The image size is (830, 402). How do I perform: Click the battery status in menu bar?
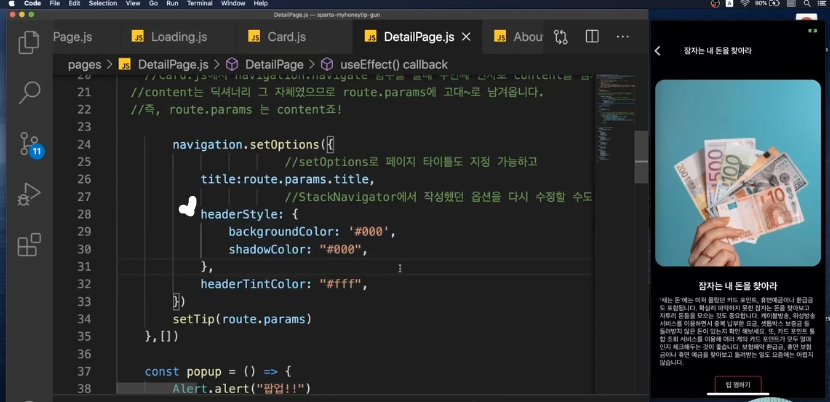[767, 3]
